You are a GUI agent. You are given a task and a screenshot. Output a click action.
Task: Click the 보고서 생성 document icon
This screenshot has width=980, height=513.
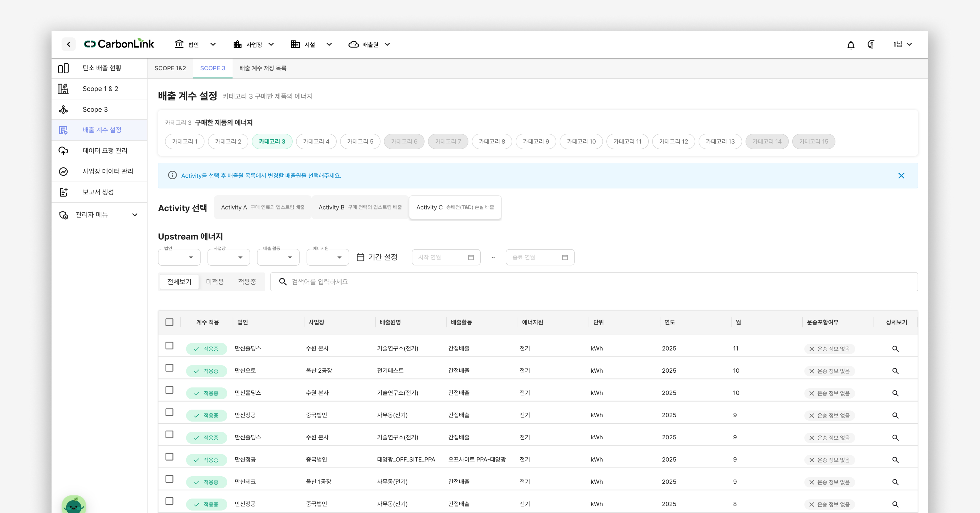(x=63, y=192)
